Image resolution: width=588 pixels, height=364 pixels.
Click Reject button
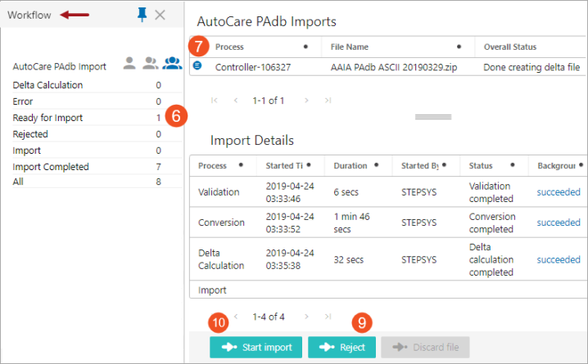pos(341,347)
